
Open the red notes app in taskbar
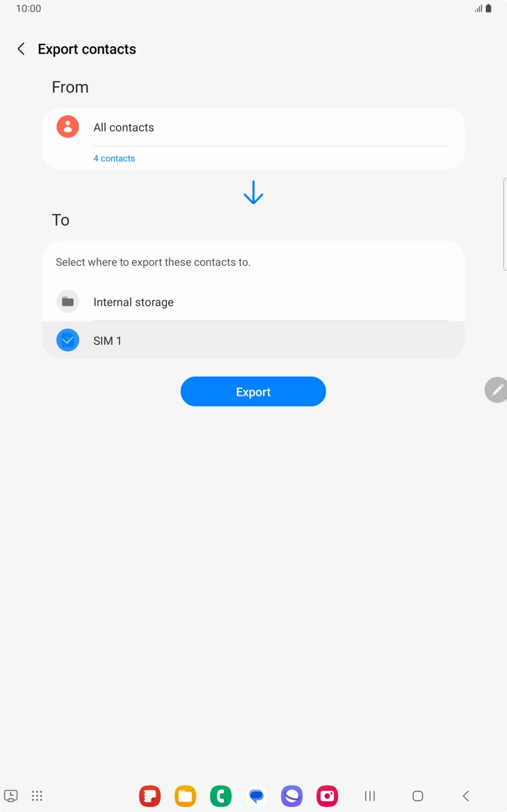[149, 796]
